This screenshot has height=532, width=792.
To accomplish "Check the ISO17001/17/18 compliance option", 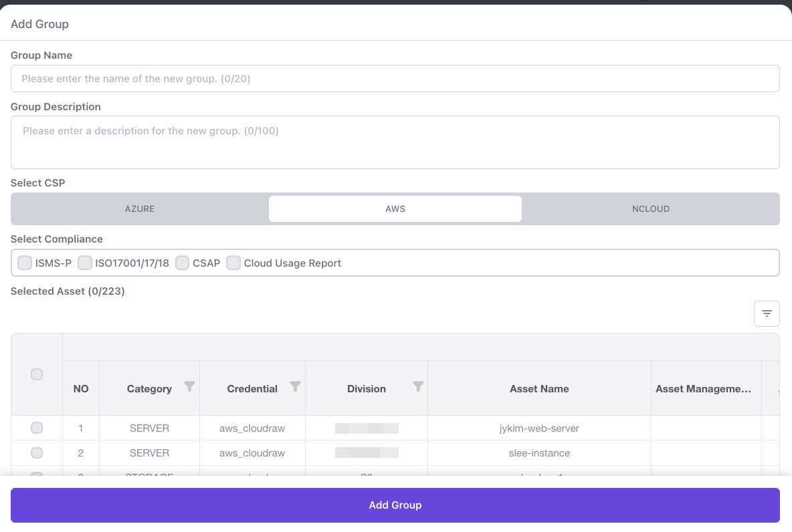I will click(x=85, y=263).
